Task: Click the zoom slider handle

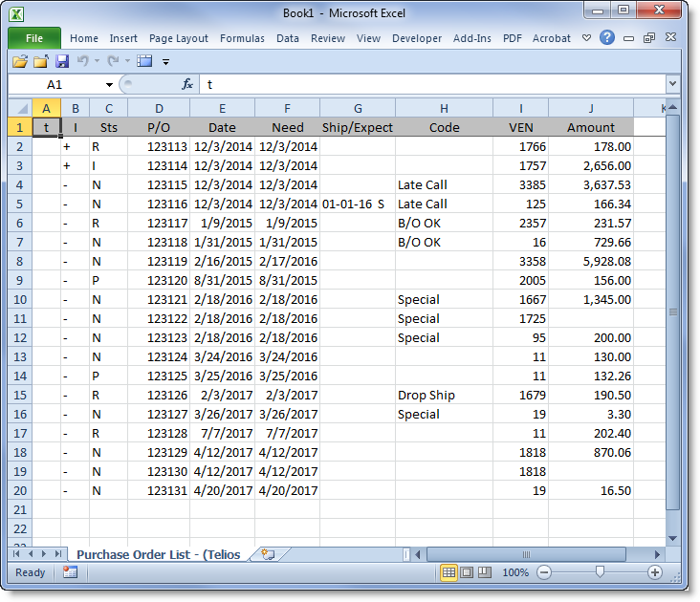Action: click(600, 572)
